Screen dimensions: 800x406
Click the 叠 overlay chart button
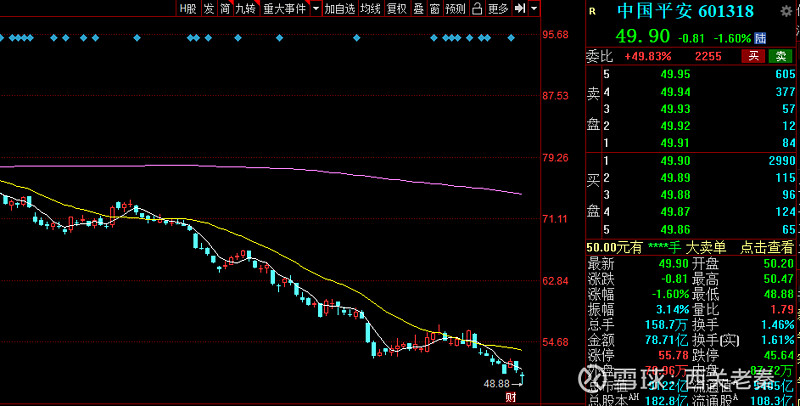pyautogui.click(x=419, y=8)
